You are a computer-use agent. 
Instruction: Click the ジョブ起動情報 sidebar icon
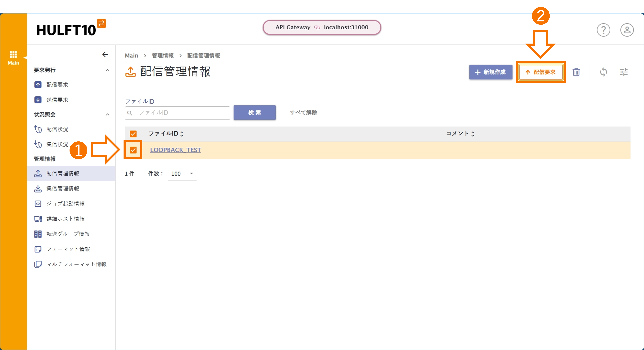point(38,204)
